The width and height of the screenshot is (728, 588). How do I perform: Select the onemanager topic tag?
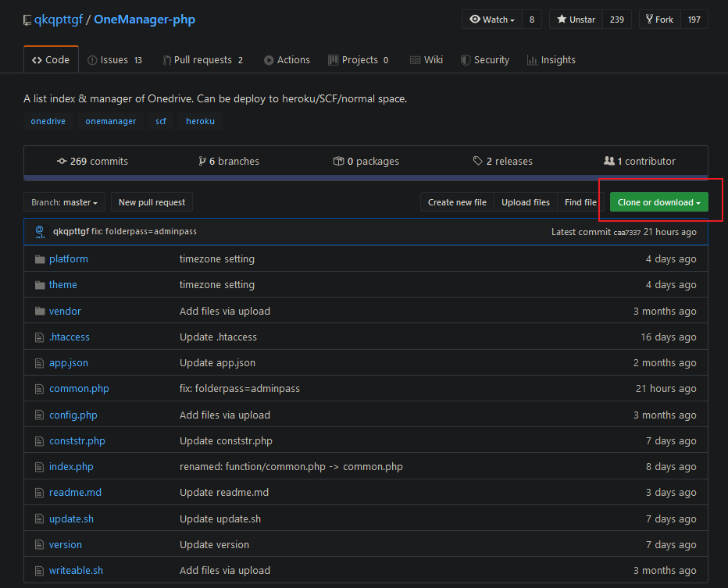coord(110,121)
